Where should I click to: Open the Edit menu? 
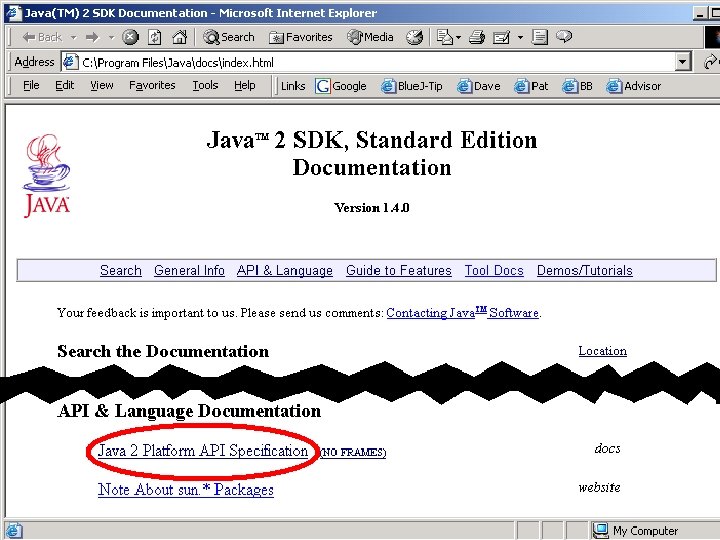coord(64,85)
